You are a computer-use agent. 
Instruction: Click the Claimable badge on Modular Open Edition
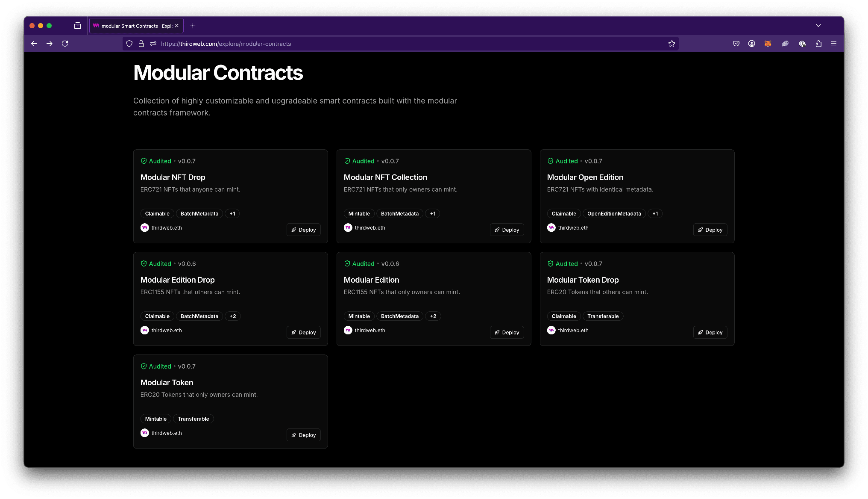563,213
